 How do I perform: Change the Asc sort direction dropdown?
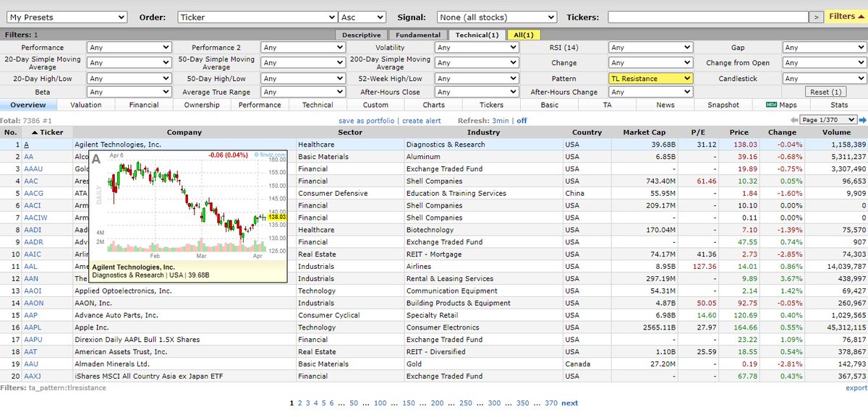click(x=364, y=17)
